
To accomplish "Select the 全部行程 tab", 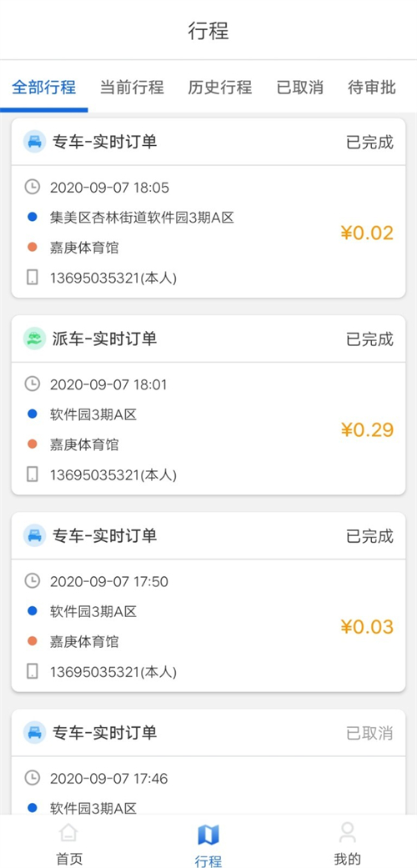I will tap(43, 88).
